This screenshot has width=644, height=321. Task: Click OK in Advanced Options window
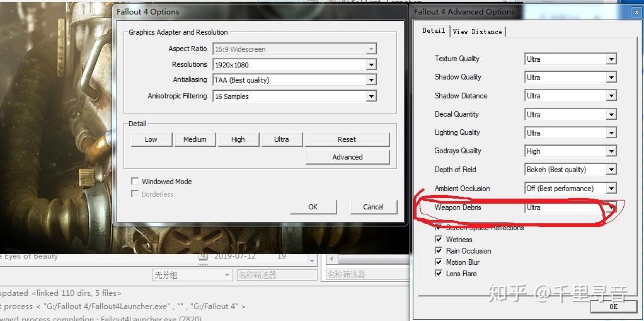(613, 306)
